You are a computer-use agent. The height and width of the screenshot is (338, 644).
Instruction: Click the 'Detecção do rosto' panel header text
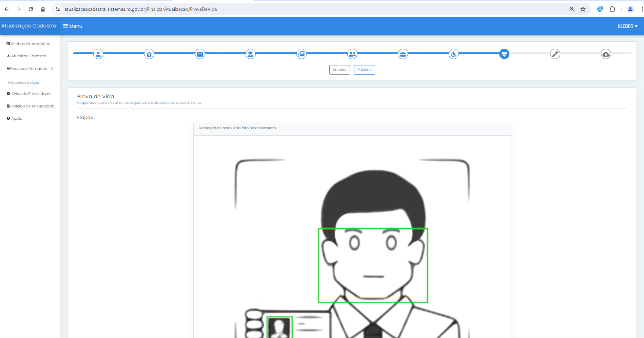(238, 128)
